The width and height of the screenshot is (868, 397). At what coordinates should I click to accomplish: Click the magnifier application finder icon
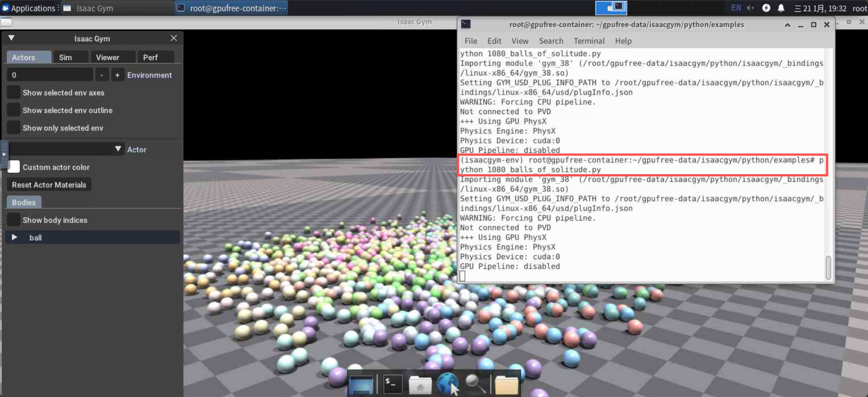tap(475, 384)
